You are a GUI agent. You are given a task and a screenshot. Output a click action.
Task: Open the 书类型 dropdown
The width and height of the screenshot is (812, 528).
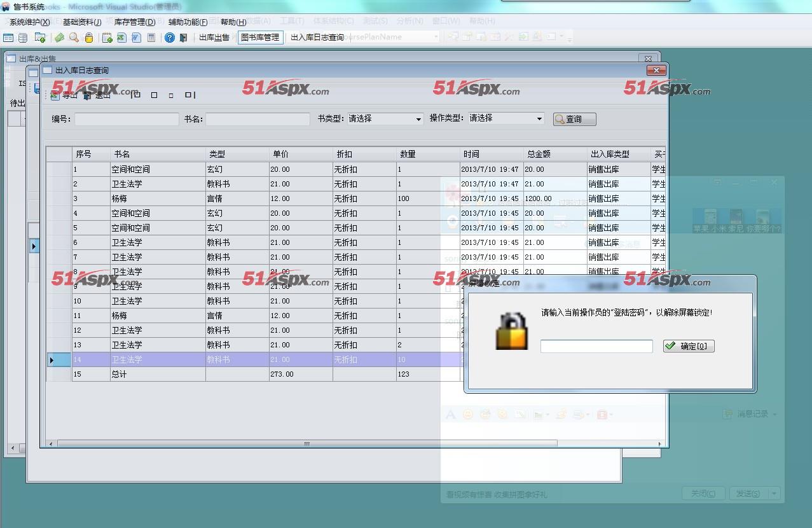pyautogui.click(x=418, y=119)
